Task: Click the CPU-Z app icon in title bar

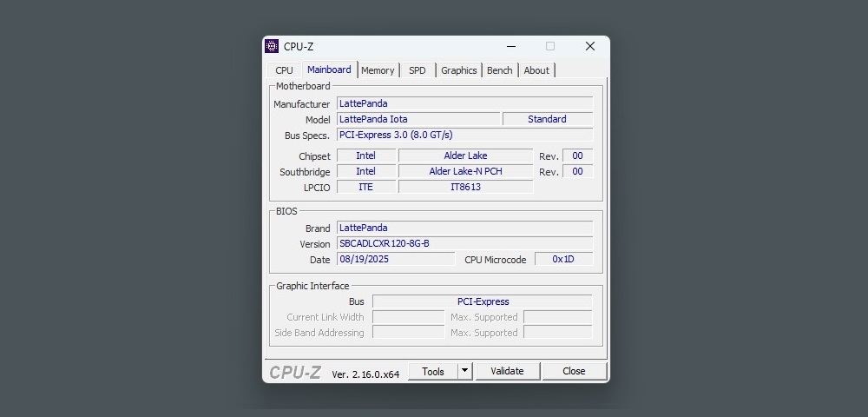Action: (x=272, y=47)
